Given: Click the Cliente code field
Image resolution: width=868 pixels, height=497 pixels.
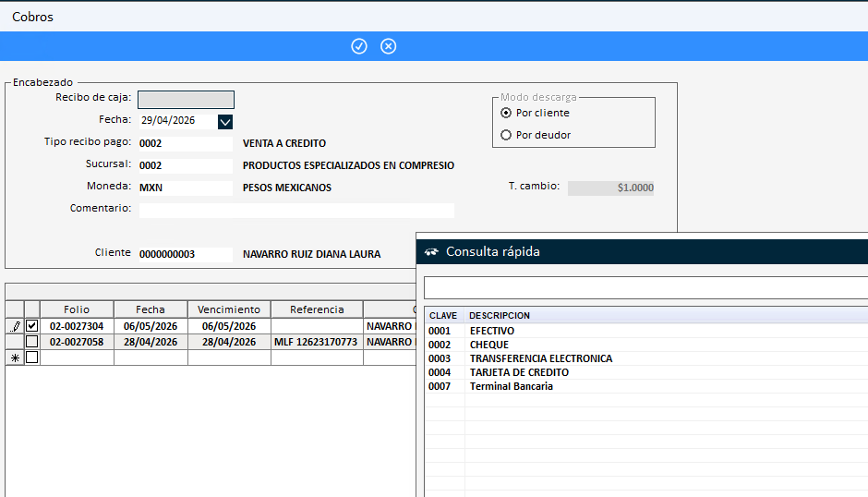Looking at the screenshot, I should point(186,254).
